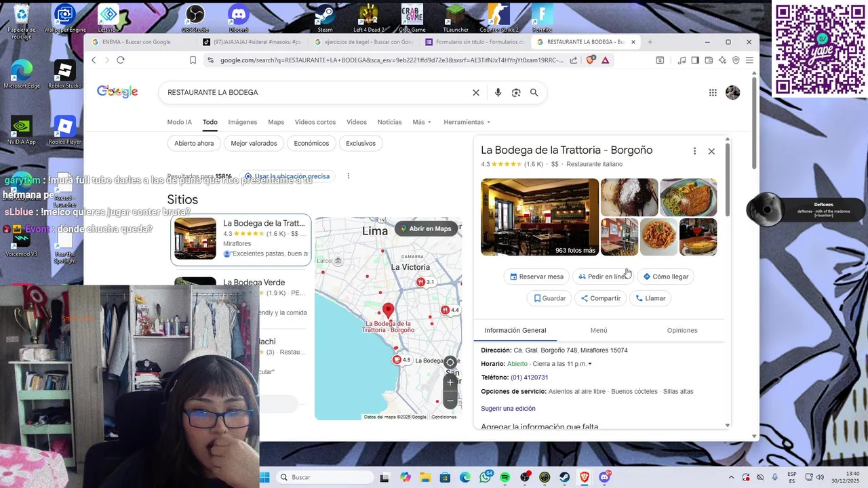868x488 pixels.
Task: Click the Cómo llegar button
Action: [x=666, y=277]
